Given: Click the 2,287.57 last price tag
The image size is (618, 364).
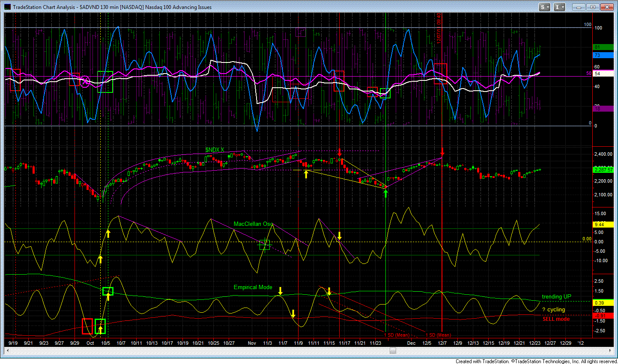Looking at the screenshot, I should pos(603,170).
